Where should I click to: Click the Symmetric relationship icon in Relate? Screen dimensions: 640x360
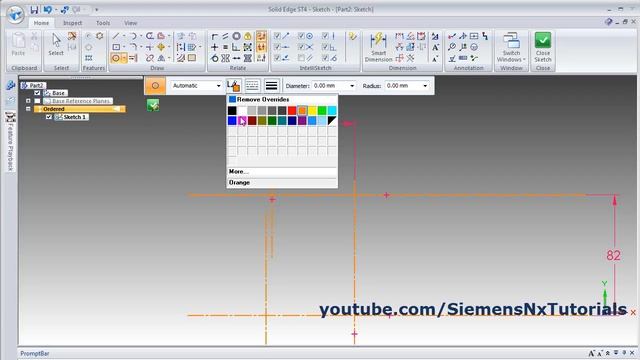click(x=225, y=58)
